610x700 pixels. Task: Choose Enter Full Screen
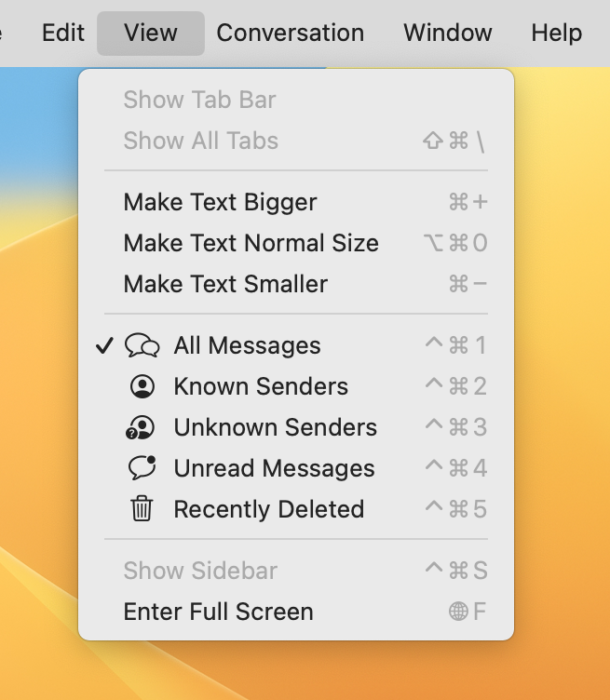point(296,612)
